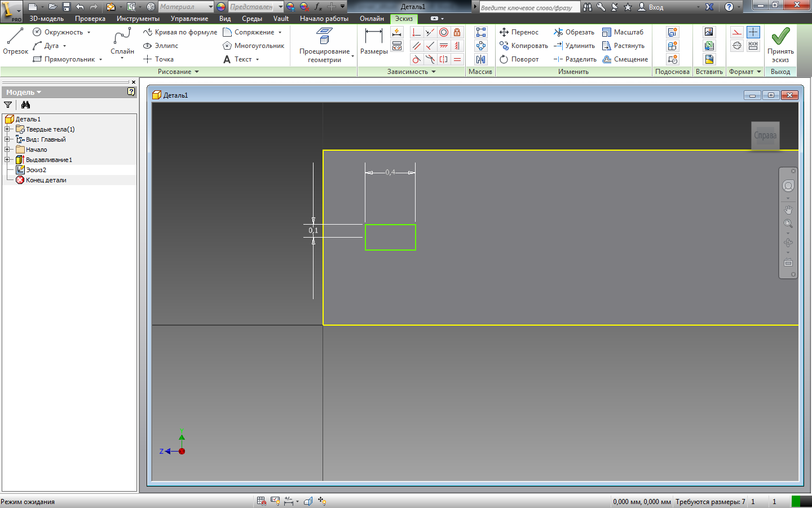Viewport: 812px width, 508px height.
Task: Click the filter funnel icon in model browser
Action: click(8, 105)
